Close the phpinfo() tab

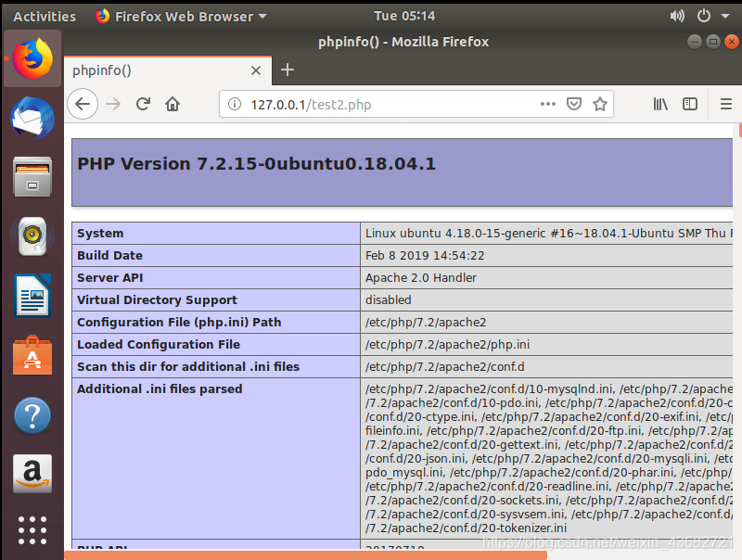256,70
